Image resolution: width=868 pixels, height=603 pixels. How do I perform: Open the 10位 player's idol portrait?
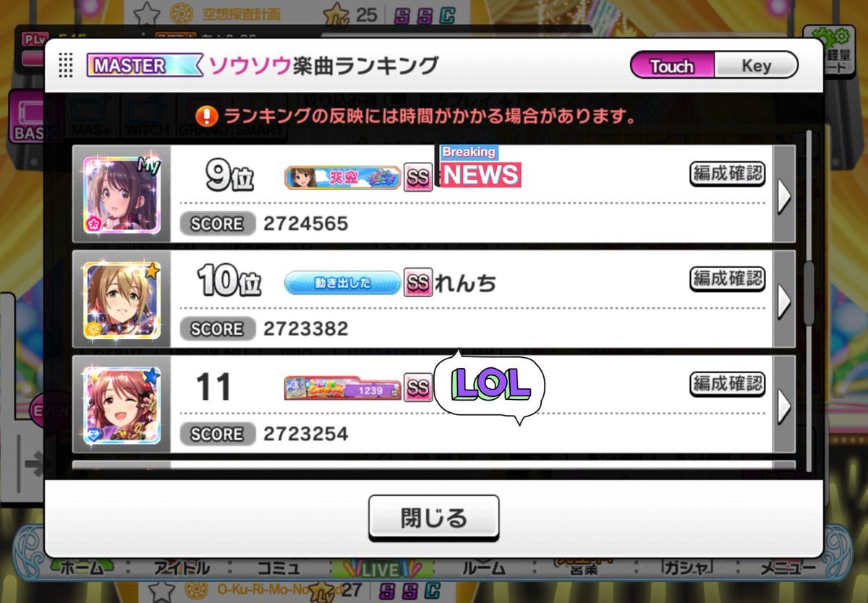click(x=122, y=300)
